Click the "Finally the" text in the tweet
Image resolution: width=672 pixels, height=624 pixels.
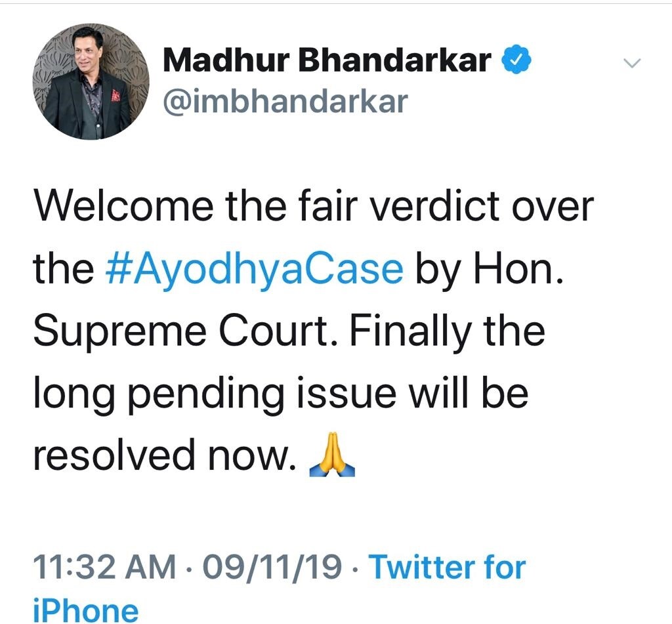[448, 331]
